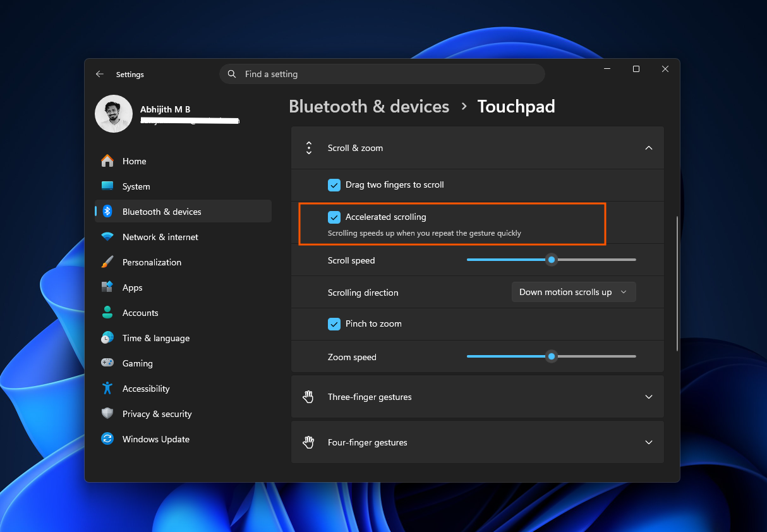The height and width of the screenshot is (532, 767).
Task: Click the Scroll speed label
Action: coord(351,260)
